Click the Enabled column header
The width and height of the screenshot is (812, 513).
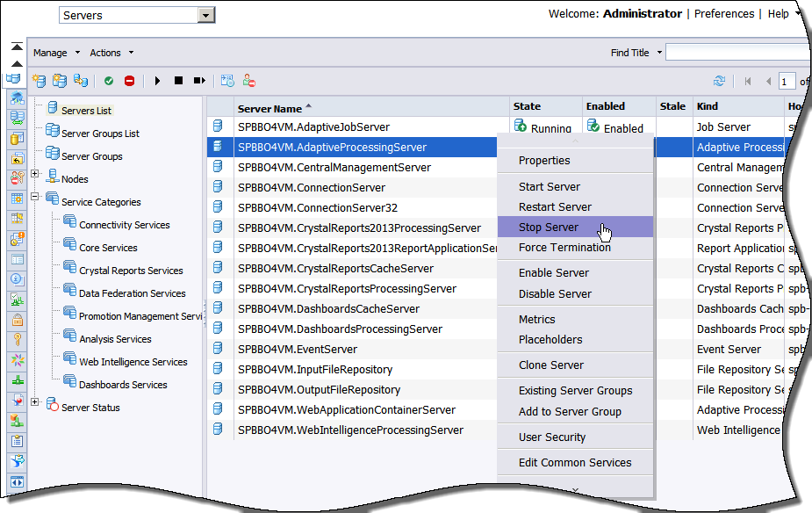tap(619, 106)
